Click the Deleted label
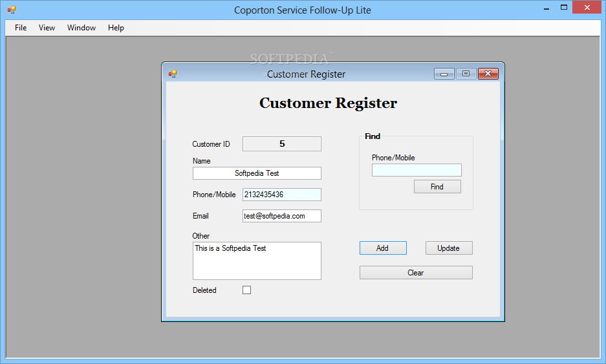This screenshot has width=606, height=364. [x=204, y=290]
